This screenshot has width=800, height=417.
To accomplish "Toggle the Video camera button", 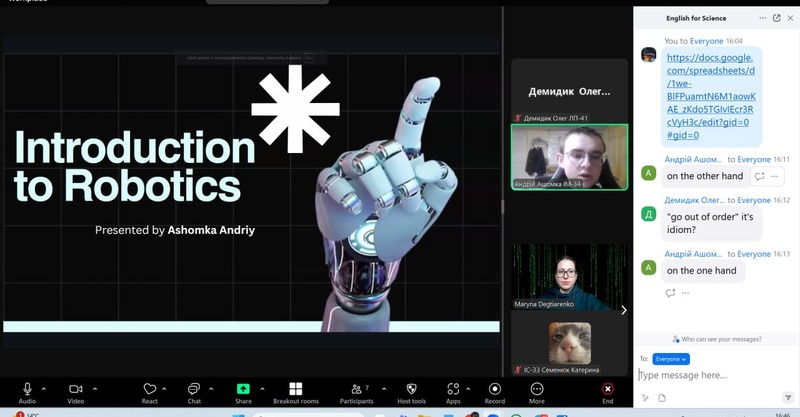I will click(76, 393).
